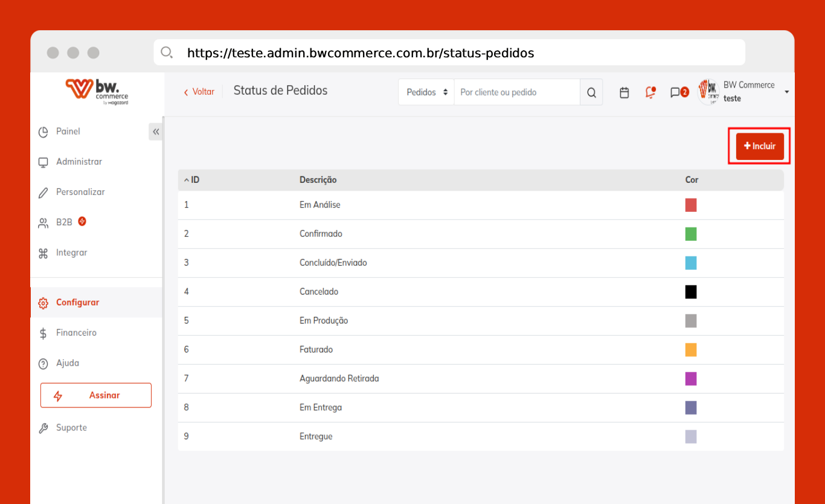Expand the BW Commerce account menu

pos(786,92)
